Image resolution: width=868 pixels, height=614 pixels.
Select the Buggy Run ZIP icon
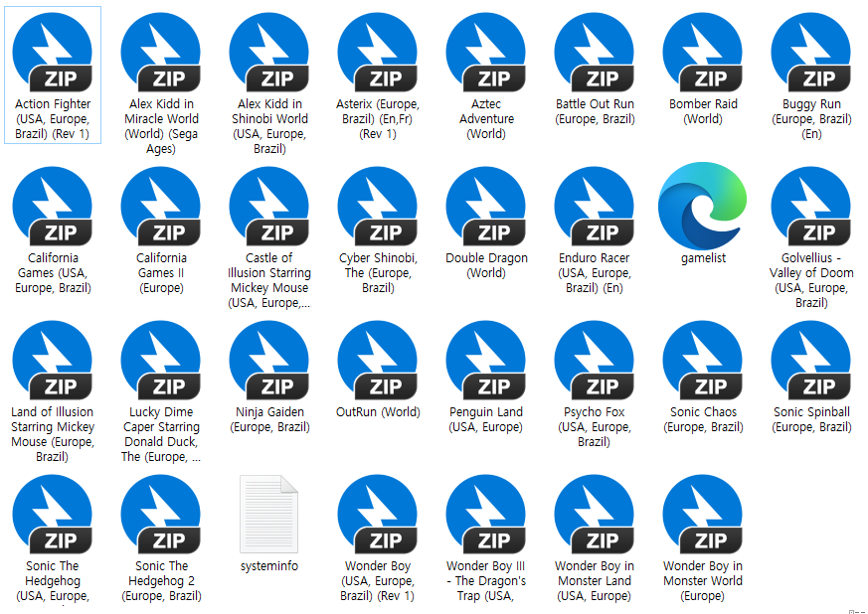(811, 53)
